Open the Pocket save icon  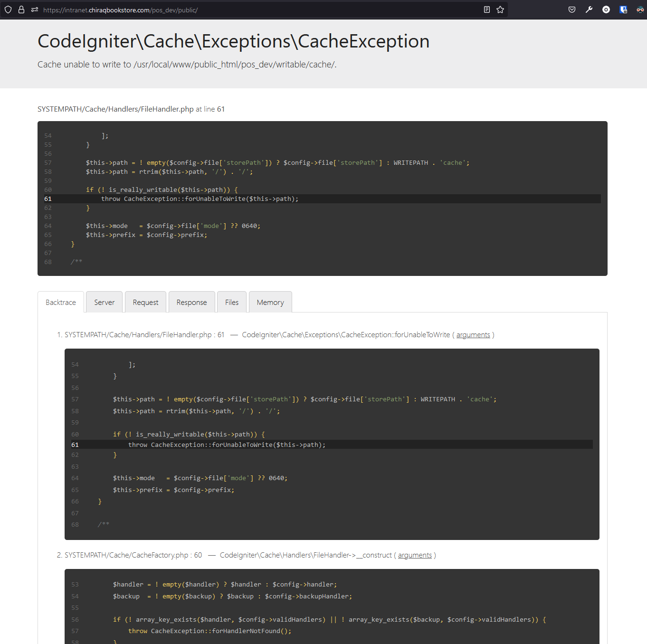(x=572, y=9)
